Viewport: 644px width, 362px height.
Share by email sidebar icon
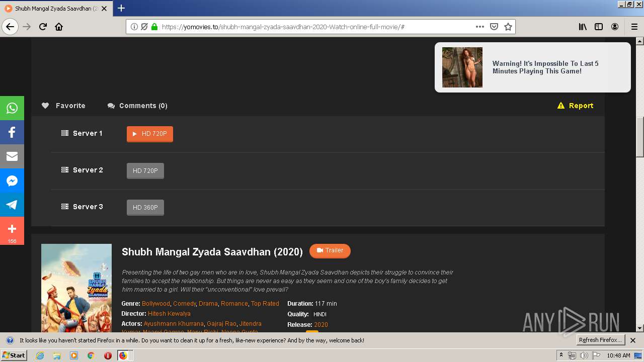(x=12, y=156)
